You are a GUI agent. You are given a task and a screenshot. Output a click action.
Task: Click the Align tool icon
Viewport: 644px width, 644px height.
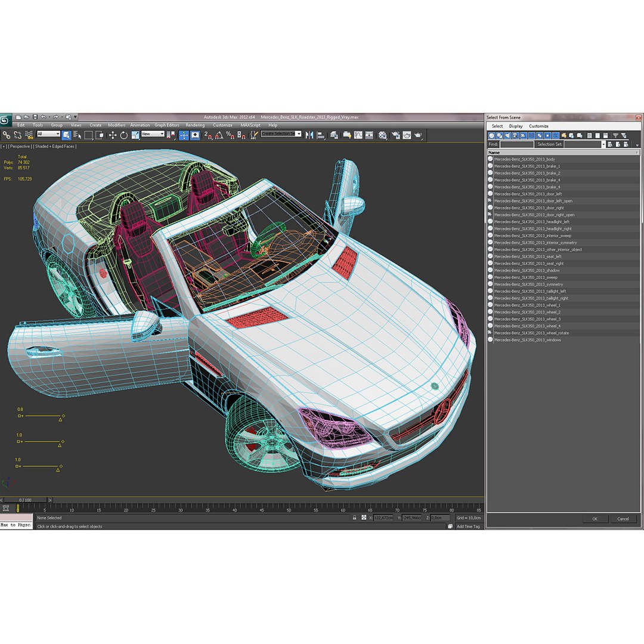coord(321,135)
